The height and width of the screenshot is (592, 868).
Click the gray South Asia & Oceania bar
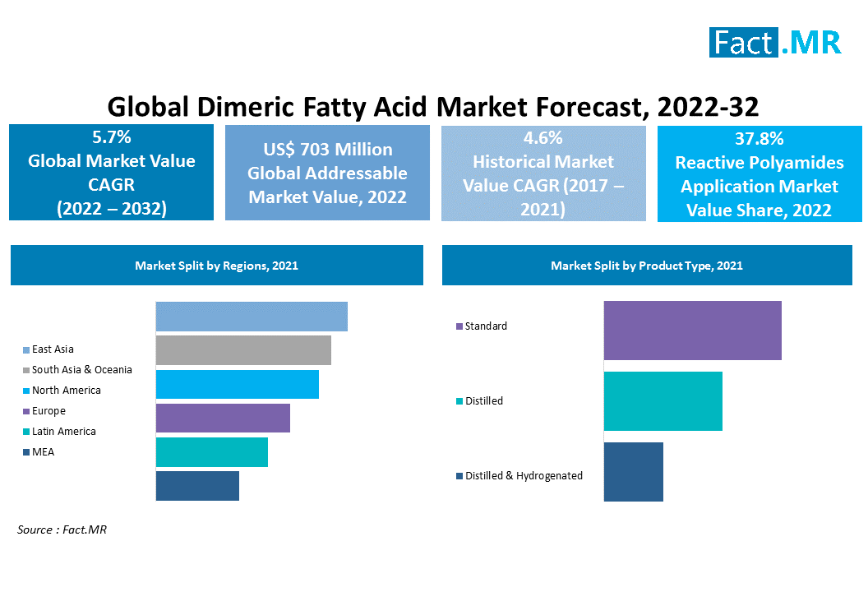243,350
